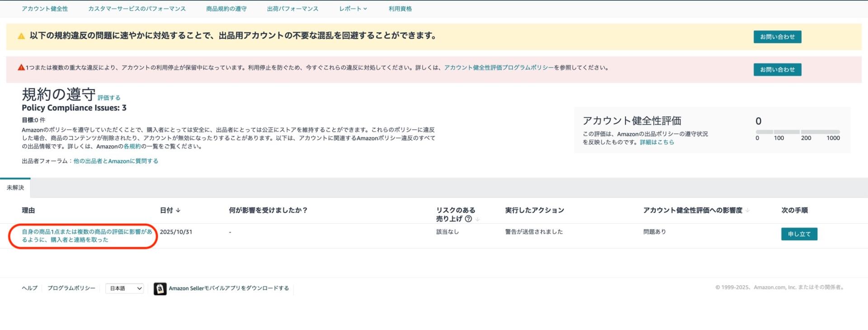Sort by アカウント健全性評価への影響度 arrow
868x330 pixels.
point(747,210)
